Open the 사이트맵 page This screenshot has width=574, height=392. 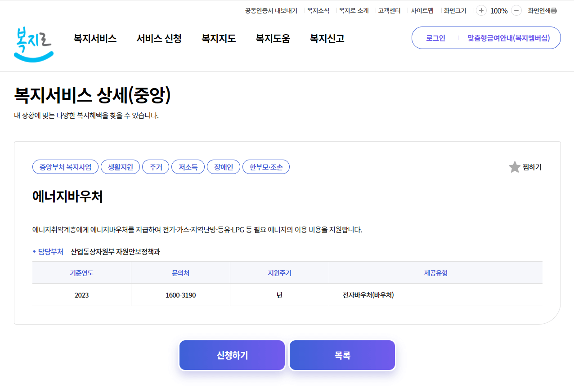click(422, 10)
